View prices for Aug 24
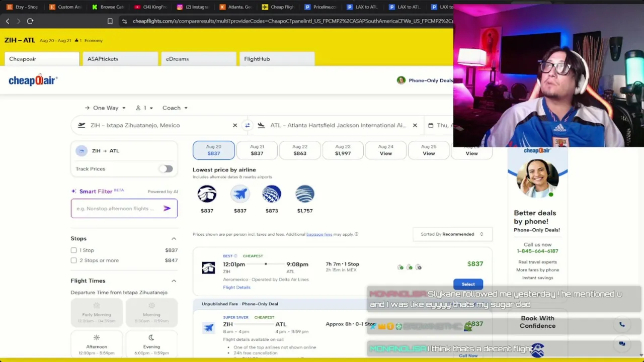The image size is (644, 362). click(x=386, y=150)
